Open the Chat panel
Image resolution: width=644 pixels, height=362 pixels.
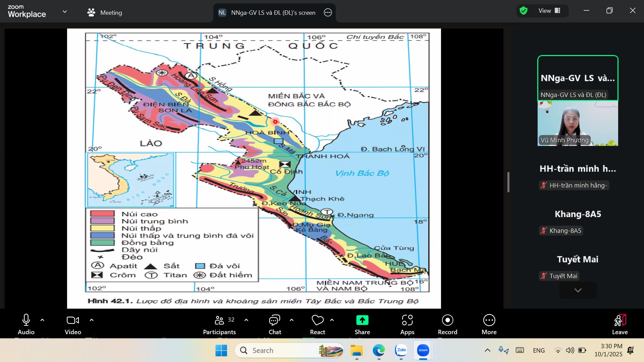(275, 324)
